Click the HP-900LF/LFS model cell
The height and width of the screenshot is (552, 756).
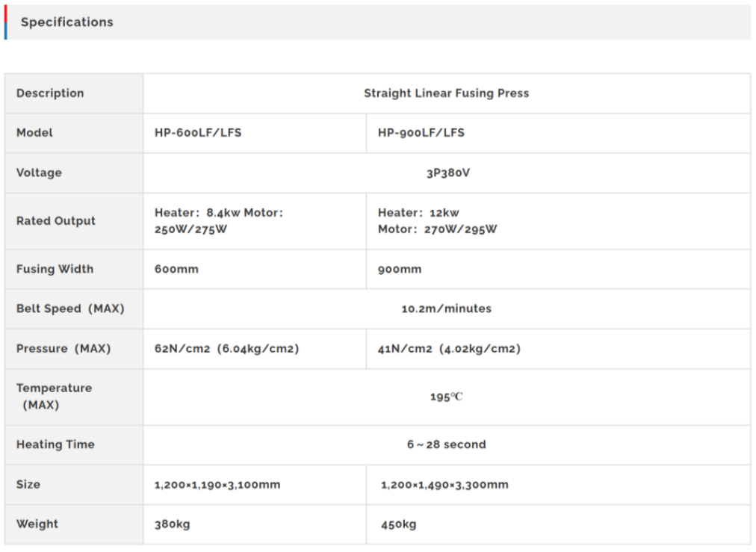click(421, 133)
